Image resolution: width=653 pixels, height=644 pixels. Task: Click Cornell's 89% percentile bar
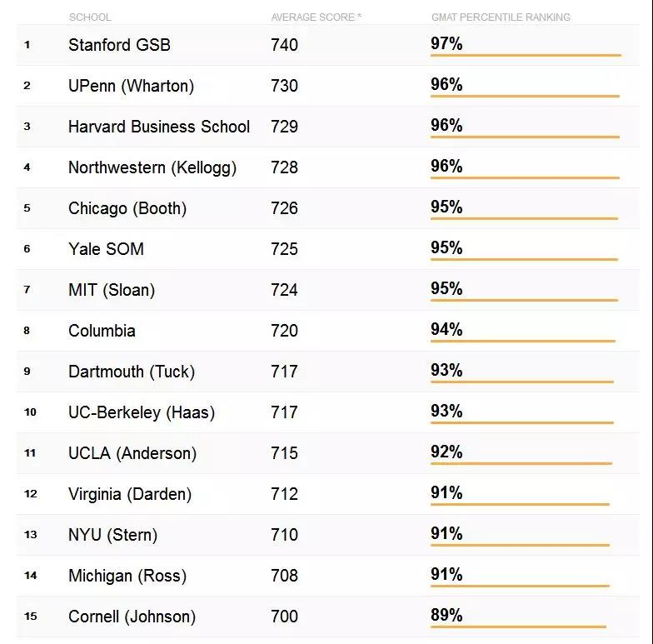[x=518, y=627]
